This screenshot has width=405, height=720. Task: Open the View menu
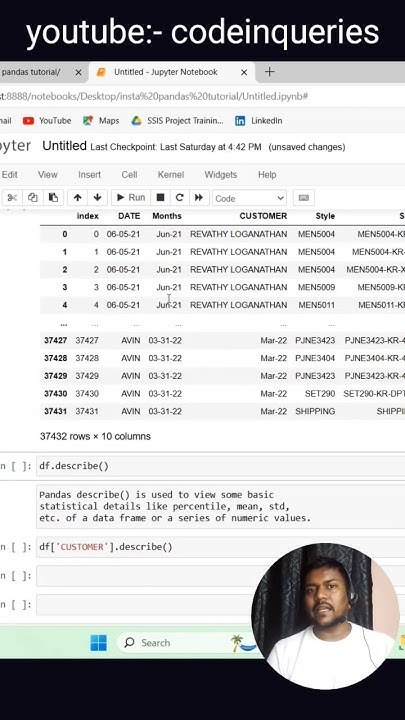click(48, 174)
